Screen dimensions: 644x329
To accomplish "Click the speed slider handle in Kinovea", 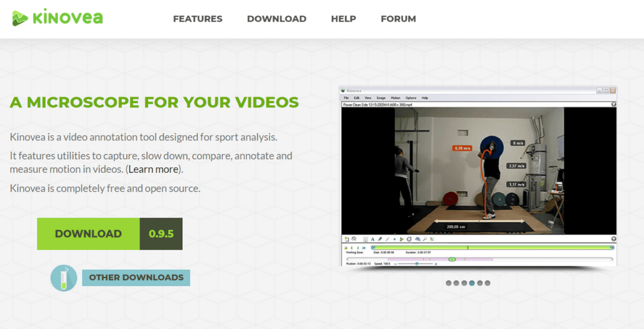I will click(416, 263).
